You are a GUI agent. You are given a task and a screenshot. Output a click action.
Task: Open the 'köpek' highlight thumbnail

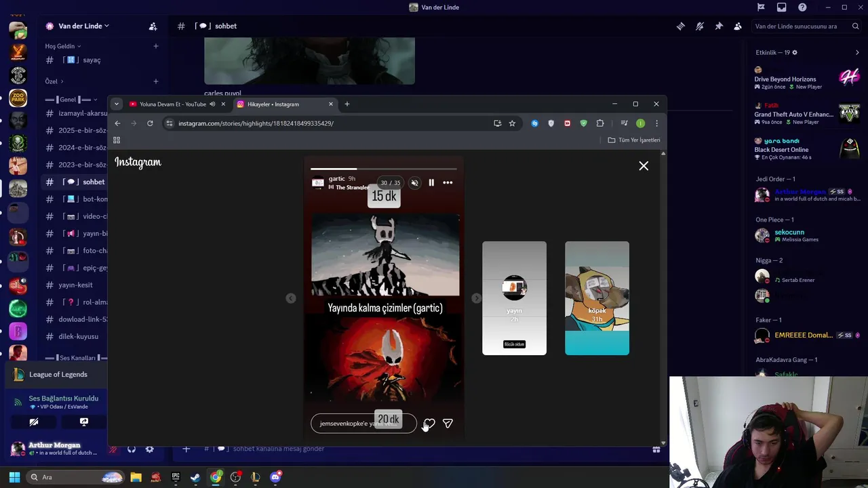[x=597, y=298]
